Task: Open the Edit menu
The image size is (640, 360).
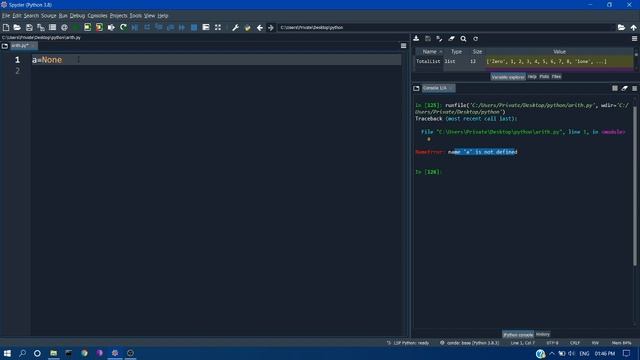Action: [17, 16]
